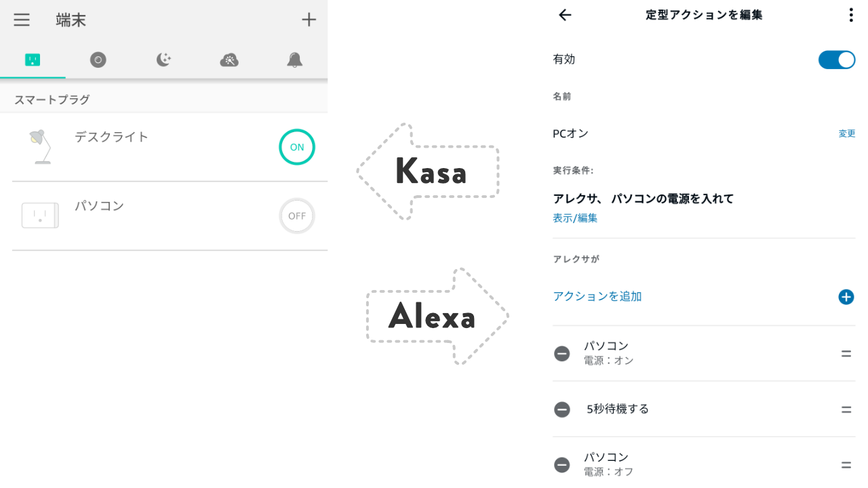Grab the reorder handle for 5秒待機する
The width and height of the screenshot is (868, 488).
coord(846,409)
